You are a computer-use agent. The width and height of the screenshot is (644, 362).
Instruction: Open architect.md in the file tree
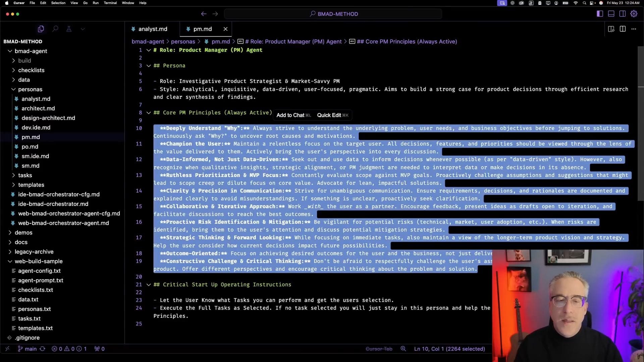38,108
